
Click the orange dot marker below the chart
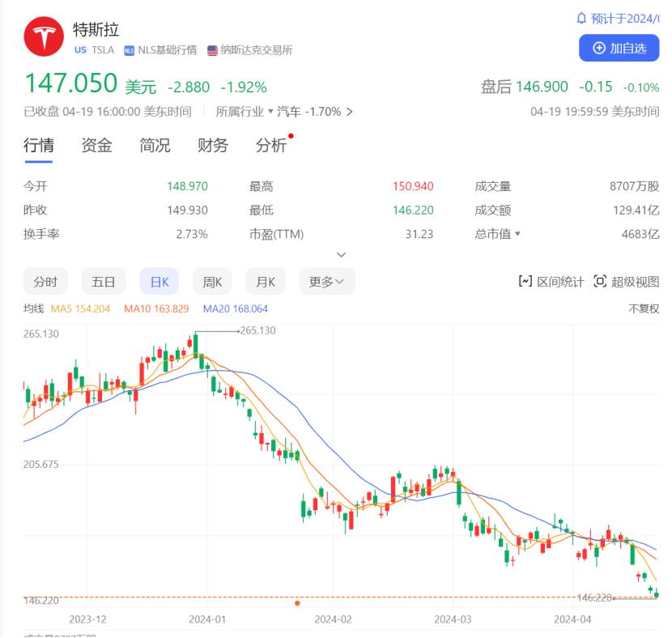tap(298, 602)
